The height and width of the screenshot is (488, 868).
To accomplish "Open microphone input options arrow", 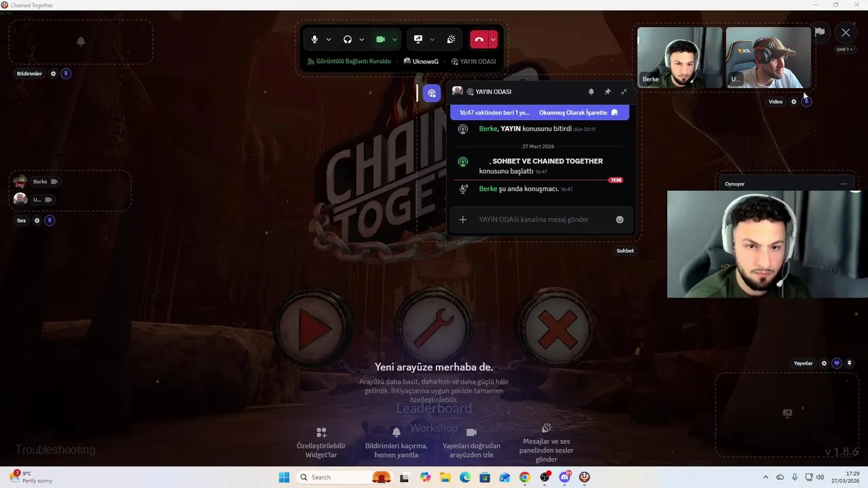I will coord(329,39).
